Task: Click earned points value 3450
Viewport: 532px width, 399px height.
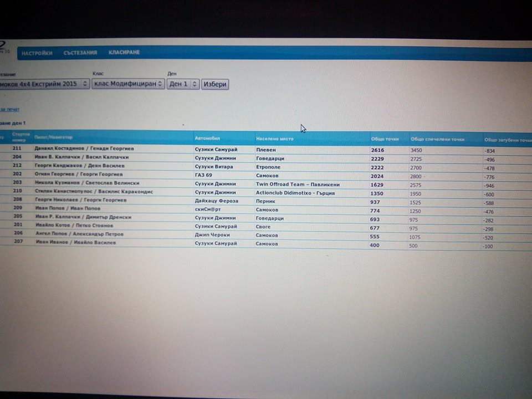Action: [x=416, y=150]
